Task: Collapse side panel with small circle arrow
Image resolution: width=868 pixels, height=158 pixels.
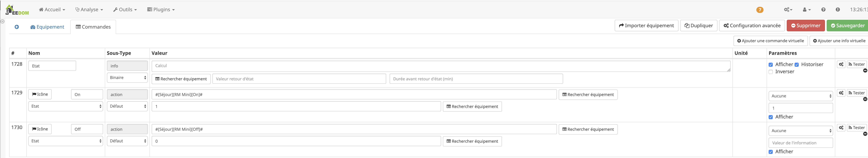Action: pos(2,21)
